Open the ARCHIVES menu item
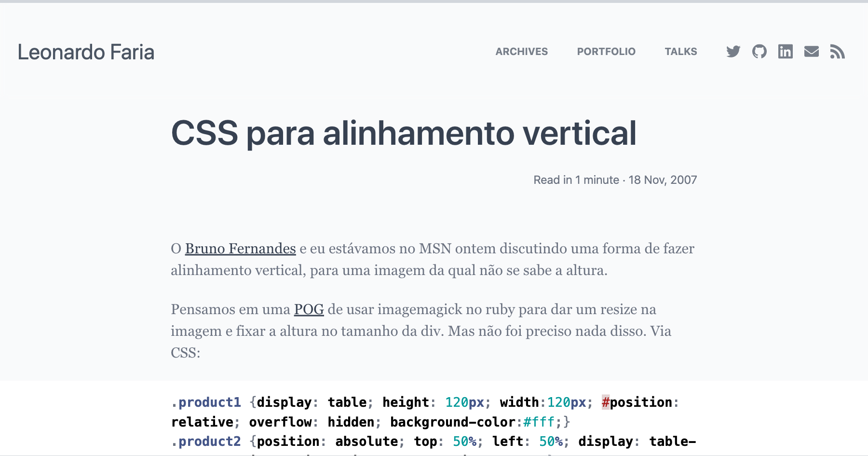Image resolution: width=868 pixels, height=456 pixels. tap(521, 52)
